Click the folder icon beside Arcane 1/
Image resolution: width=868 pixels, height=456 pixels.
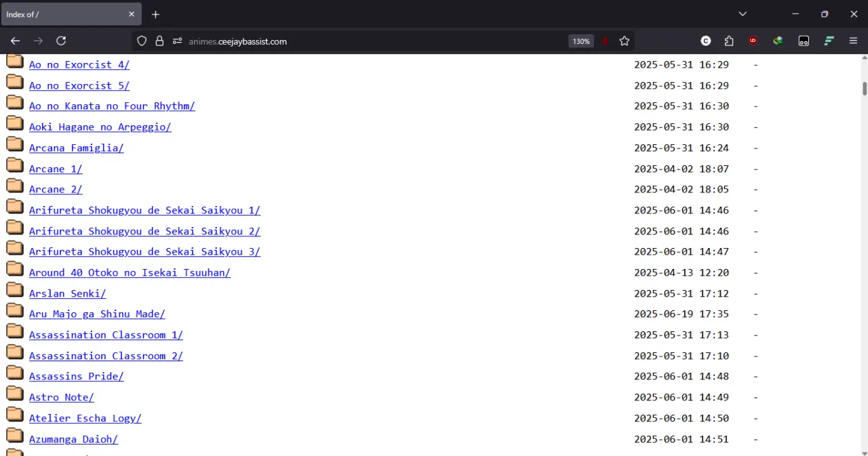[x=15, y=165]
